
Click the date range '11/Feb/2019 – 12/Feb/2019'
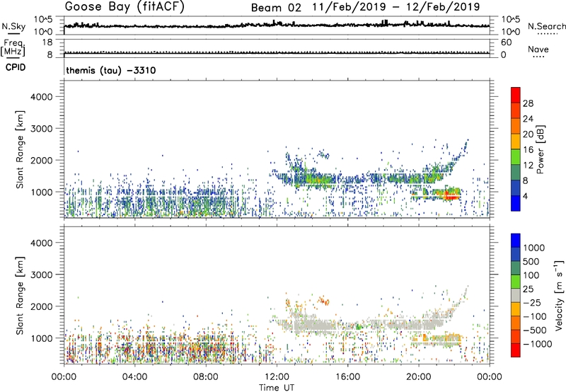(396, 7)
